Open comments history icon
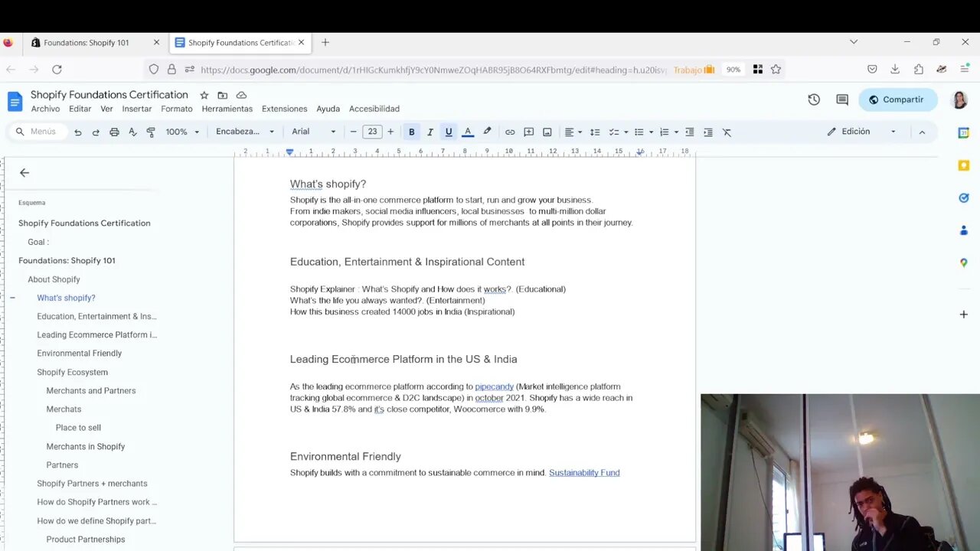Viewport: 980px width, 551px height. click(x=842, y=99)
